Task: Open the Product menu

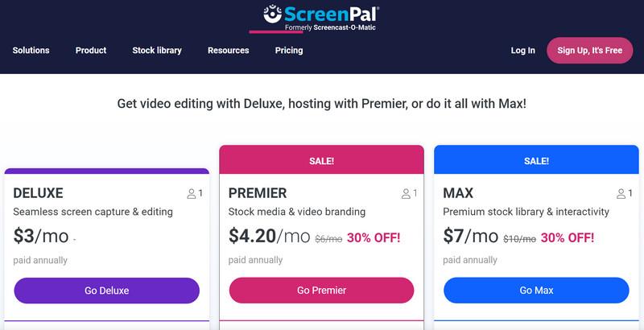Action: pyautogui.click(x=91, y=50)
